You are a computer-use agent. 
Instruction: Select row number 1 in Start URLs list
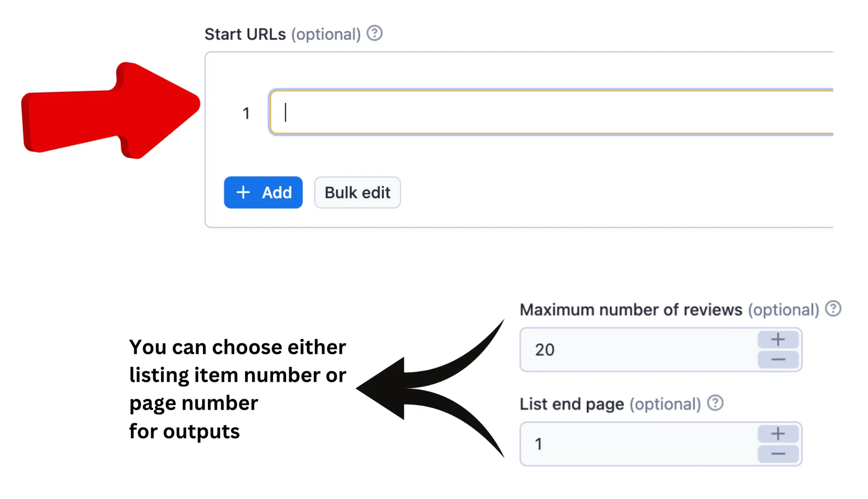(x=246, y=113)
